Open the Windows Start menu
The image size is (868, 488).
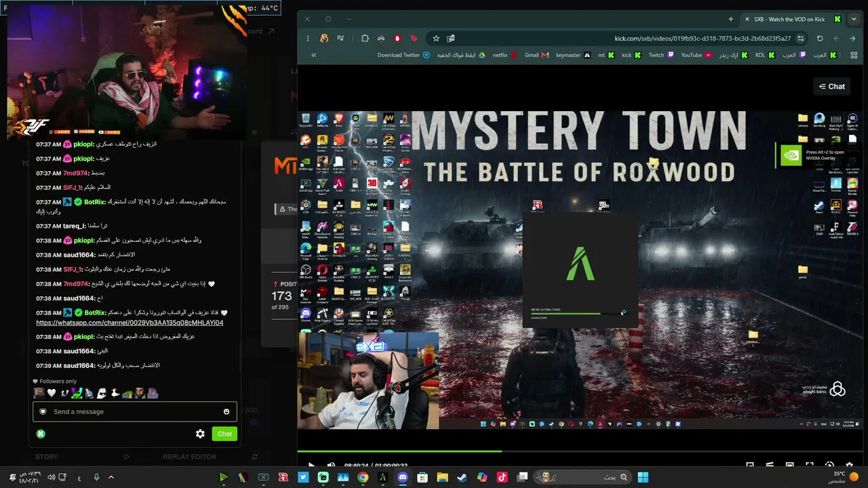642,477
